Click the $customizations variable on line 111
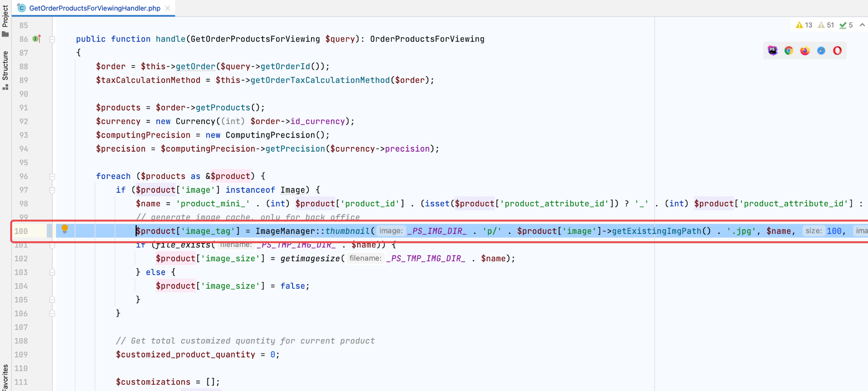The image size is (868, 391). pos(153,382)
